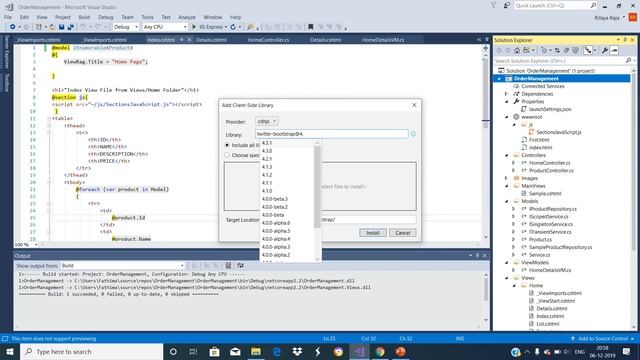The width and height of the screenshot is (640, 360).
Task: Select 'Choose specific files' radio button
Action: click(227, 155)
